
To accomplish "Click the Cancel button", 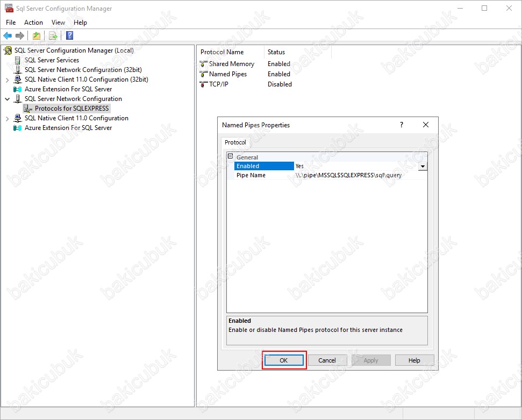I will click(327, 360).
